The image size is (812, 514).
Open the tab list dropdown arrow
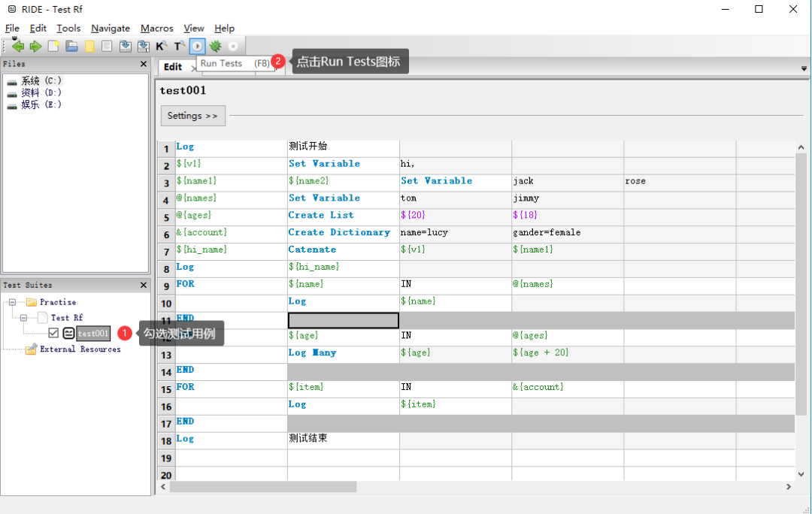[x=804, y=68]
